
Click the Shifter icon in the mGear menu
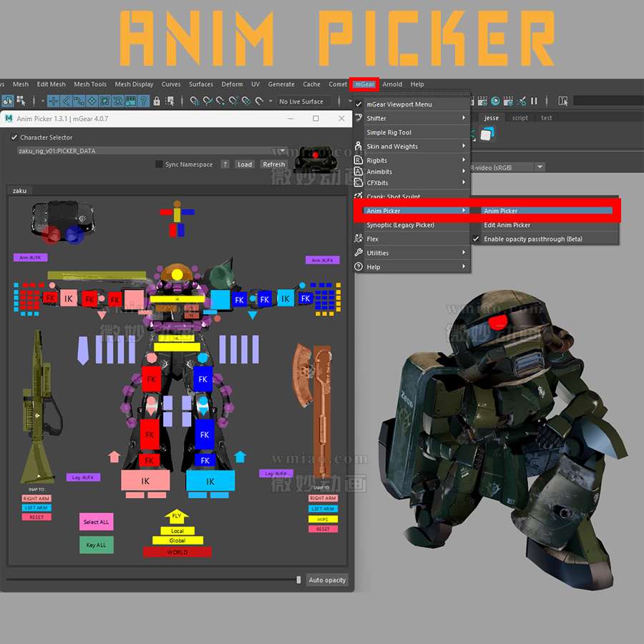pyautogui.click(x=358, y=119)
